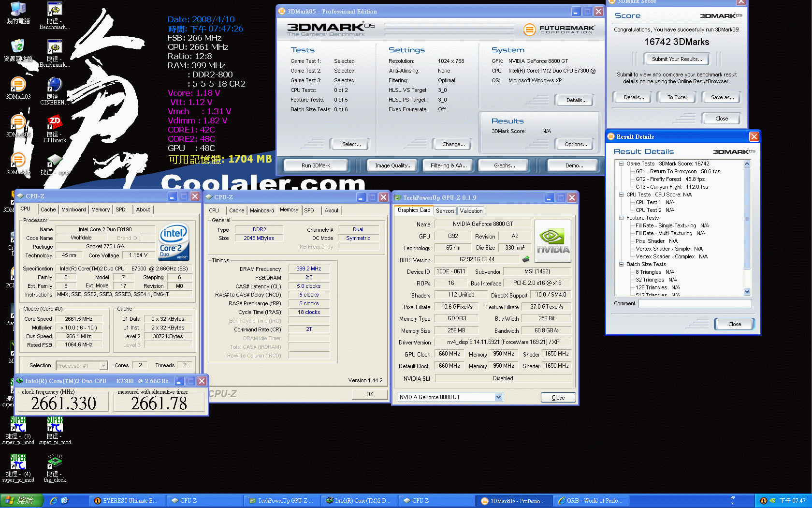Switch to EVEREST Ultimate in the taskbar

(x=127, y=501)
